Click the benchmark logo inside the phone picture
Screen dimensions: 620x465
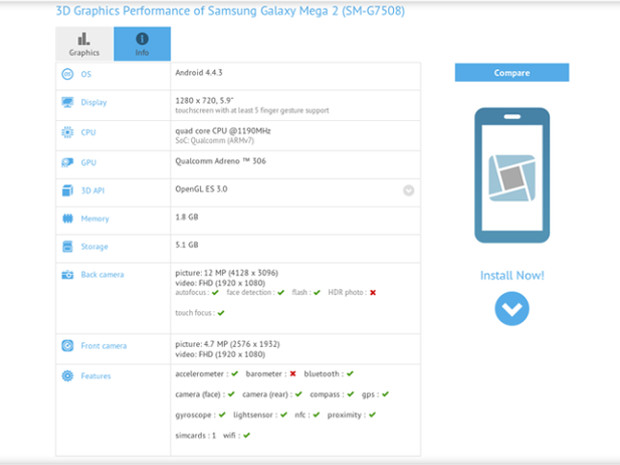[512, 178]
